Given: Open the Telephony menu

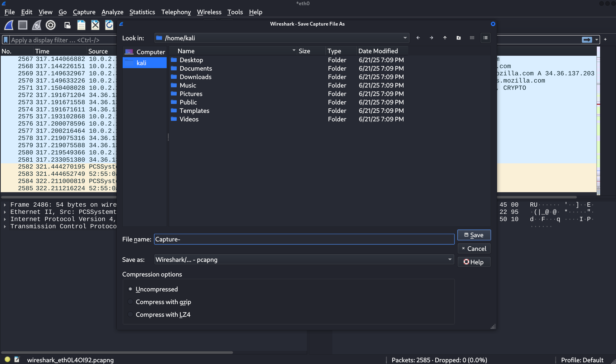Looking at the screenshot, I should (176, 12).
